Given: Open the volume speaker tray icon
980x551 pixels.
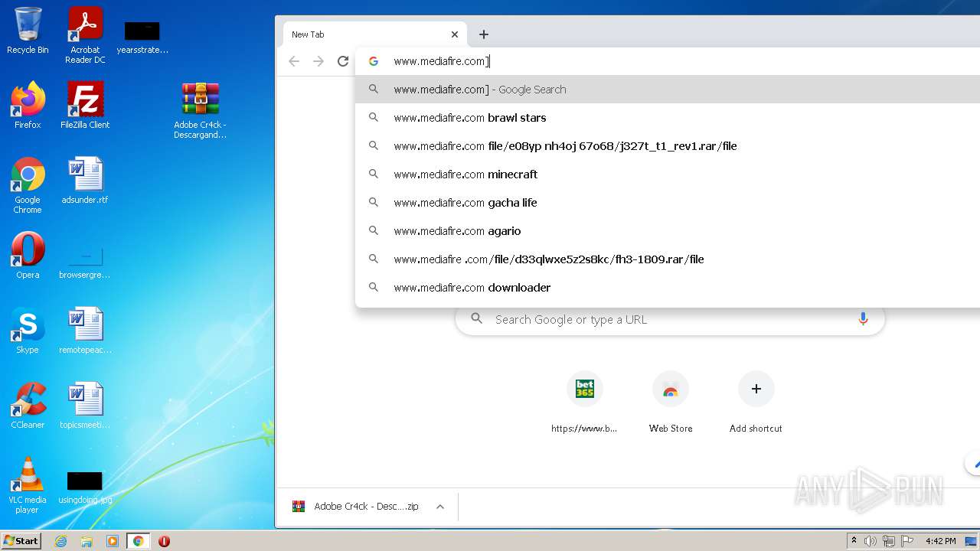Looking at the screenshot, I should click(871, 541).
